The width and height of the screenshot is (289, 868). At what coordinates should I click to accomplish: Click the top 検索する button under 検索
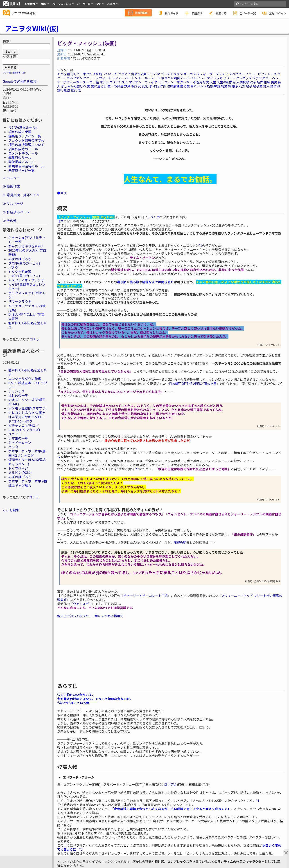click(x=10, y=52)
